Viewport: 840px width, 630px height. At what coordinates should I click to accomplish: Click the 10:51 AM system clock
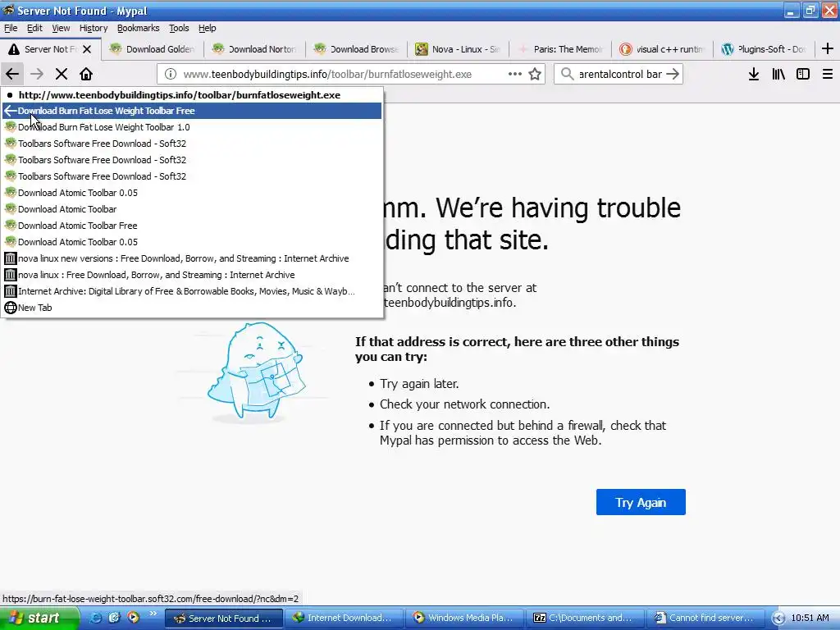(x=810, y=618)
